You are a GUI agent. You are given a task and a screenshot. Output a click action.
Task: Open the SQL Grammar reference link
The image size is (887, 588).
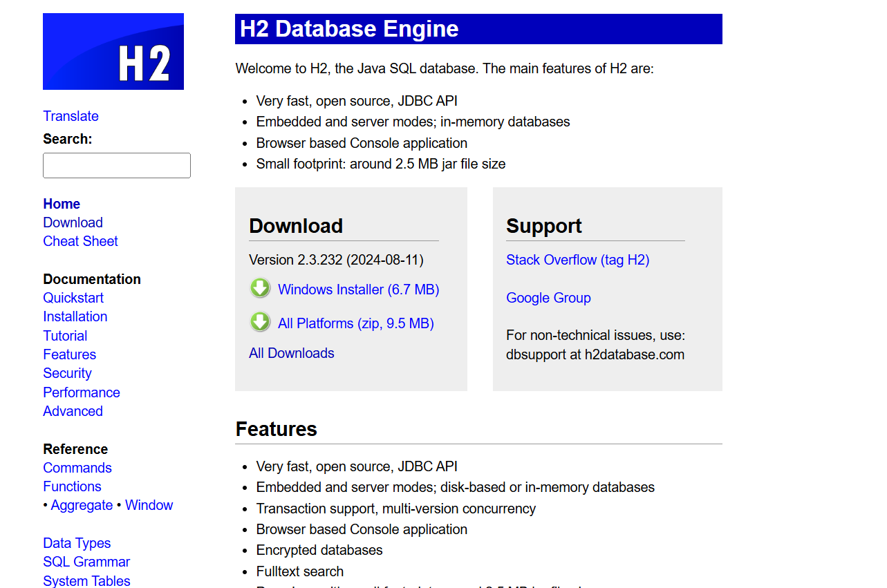coord(86,562)
